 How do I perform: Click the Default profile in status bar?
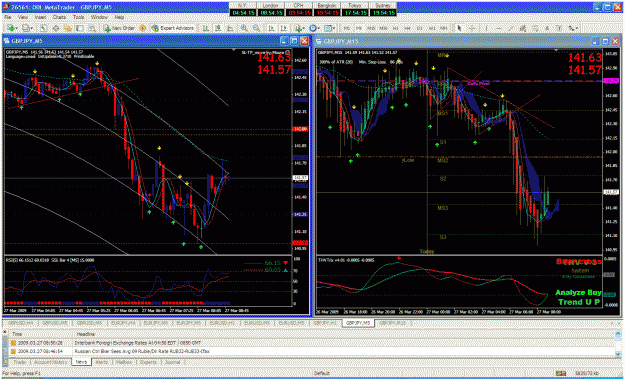pyautogui.click(x=322, y=373)
